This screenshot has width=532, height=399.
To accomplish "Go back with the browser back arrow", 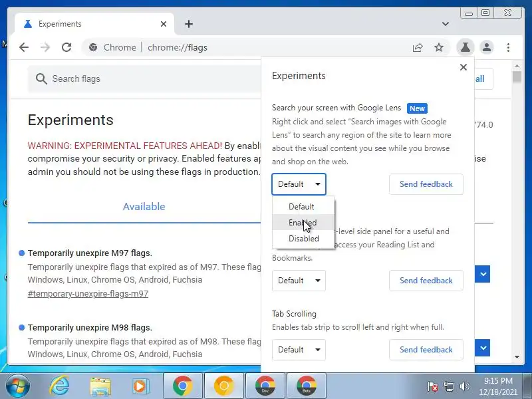I will [x=24, y=47].
